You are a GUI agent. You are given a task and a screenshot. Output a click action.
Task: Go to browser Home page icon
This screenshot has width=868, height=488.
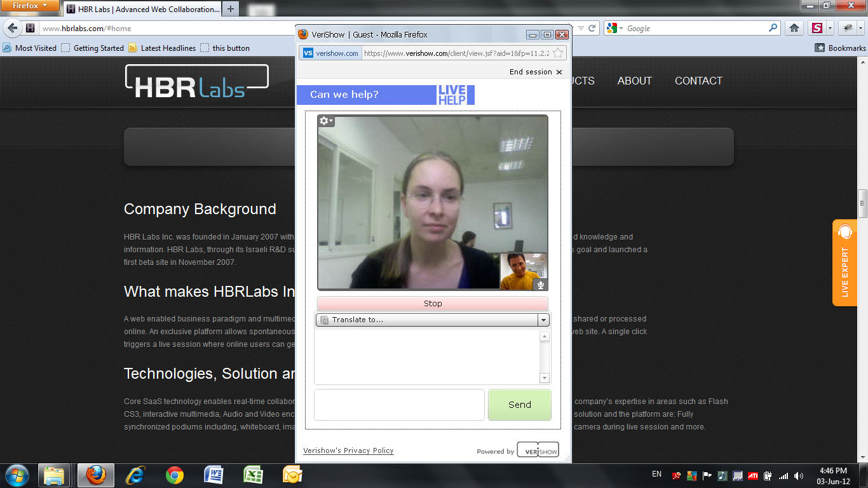click(794, 28)
